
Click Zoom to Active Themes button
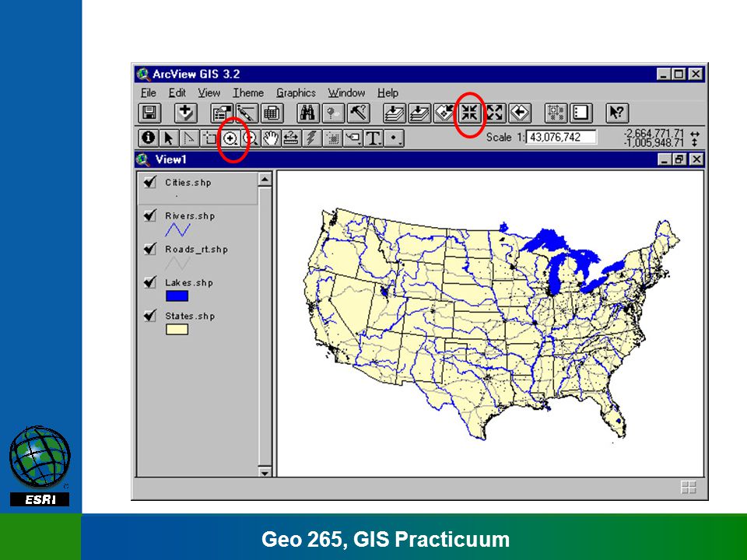pyautogui.click(x=419, y=114)
